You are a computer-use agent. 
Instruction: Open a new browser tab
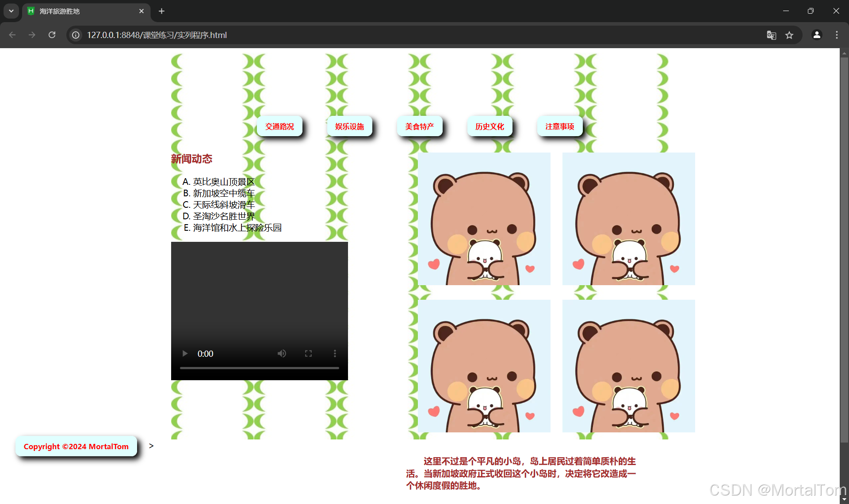(x=162, y=11)
